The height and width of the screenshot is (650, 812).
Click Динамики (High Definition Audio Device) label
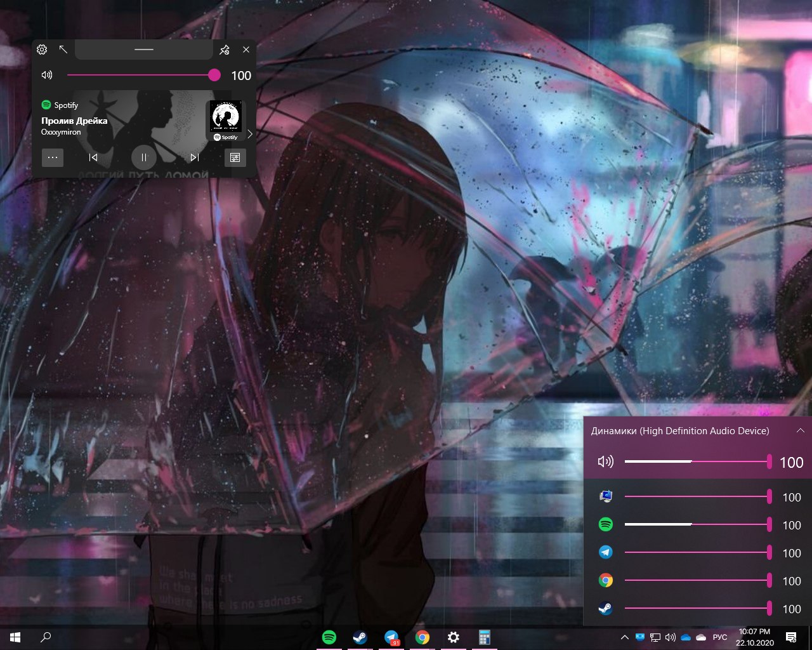pyautogui.click(x=680, y=431)
